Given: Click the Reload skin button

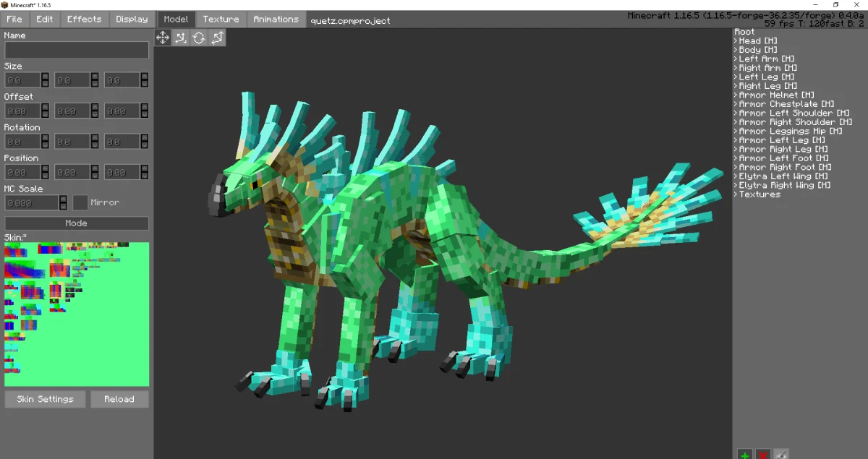Looking at the screenshot, I should [119, 399].
